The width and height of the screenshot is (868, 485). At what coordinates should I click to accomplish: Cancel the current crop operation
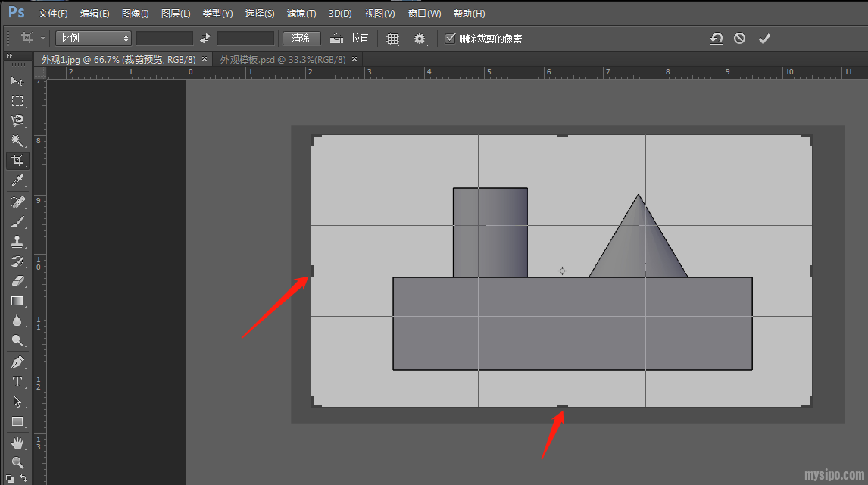(x=739, y=39)
